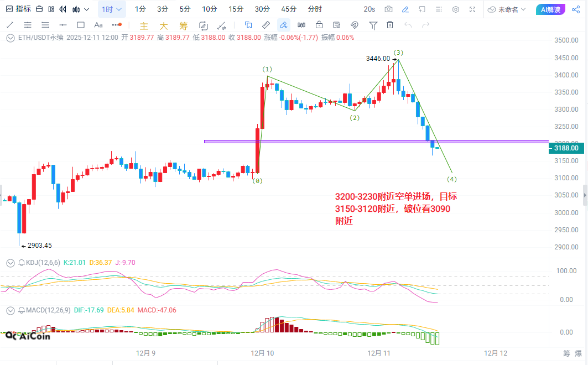The height and width of the screenshot is (365, 588).
Task: Open the drawing filter funnel icon
Action: [x=373, y=25]
